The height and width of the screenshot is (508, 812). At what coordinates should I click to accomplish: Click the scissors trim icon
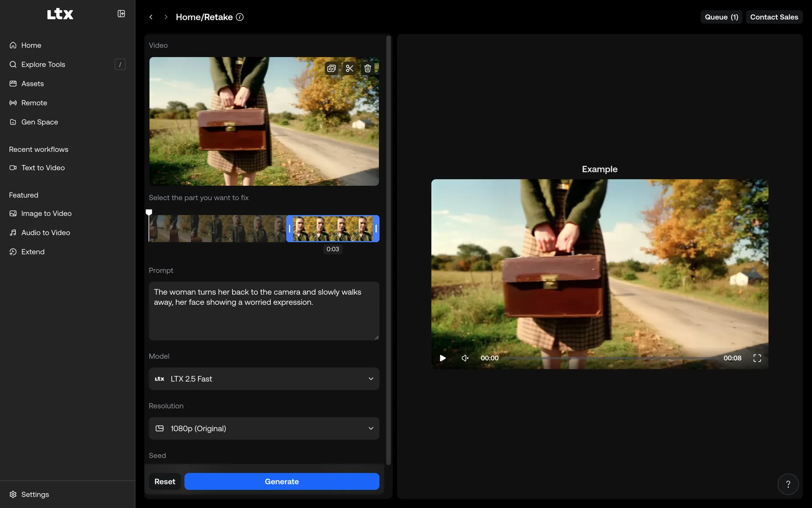[349, 68]
